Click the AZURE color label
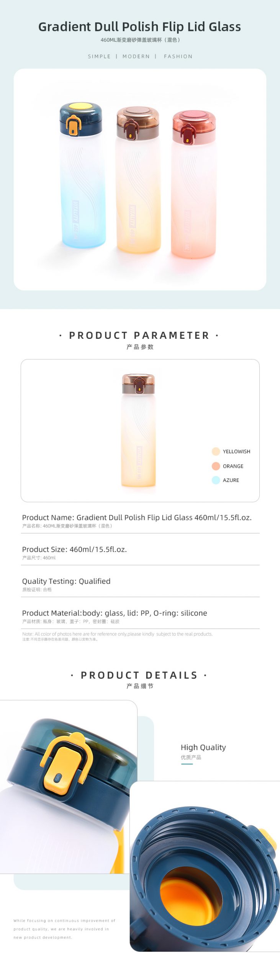Screen dimensions: 280x980 (231, 480)
